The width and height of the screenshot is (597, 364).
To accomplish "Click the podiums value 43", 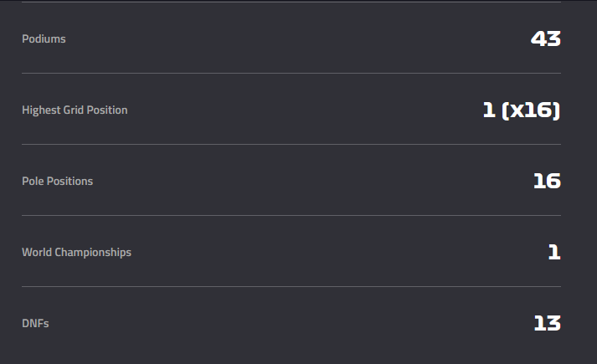I will pyautogui.click(x=545, y=38).
